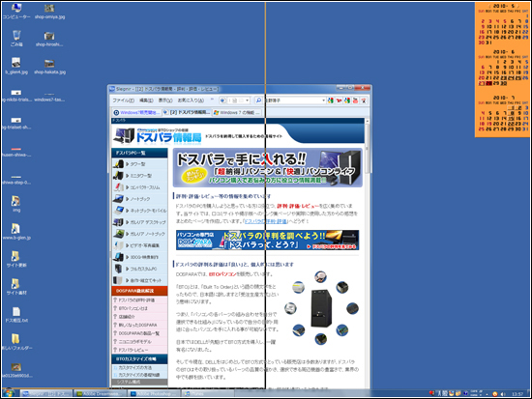Select the サイト更新 folder icon
The image size is (532, 399).
[16, 259]
